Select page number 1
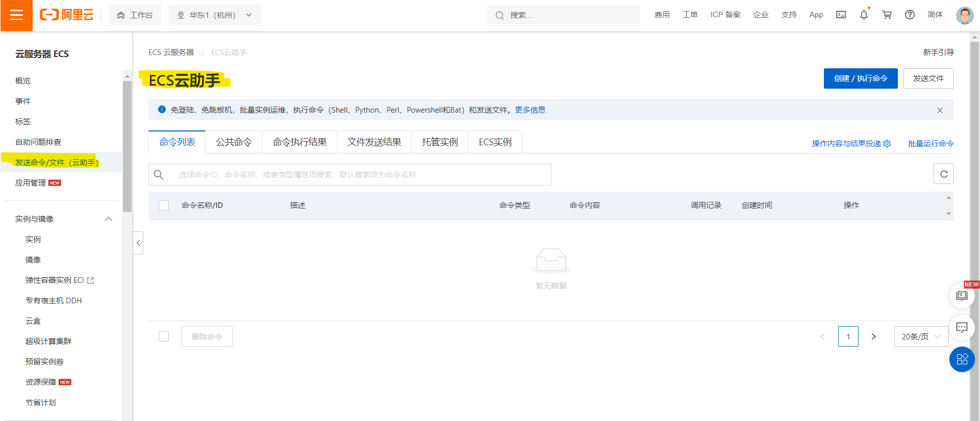980x421 pixels. pyautogui.click(x=848, y=336)
